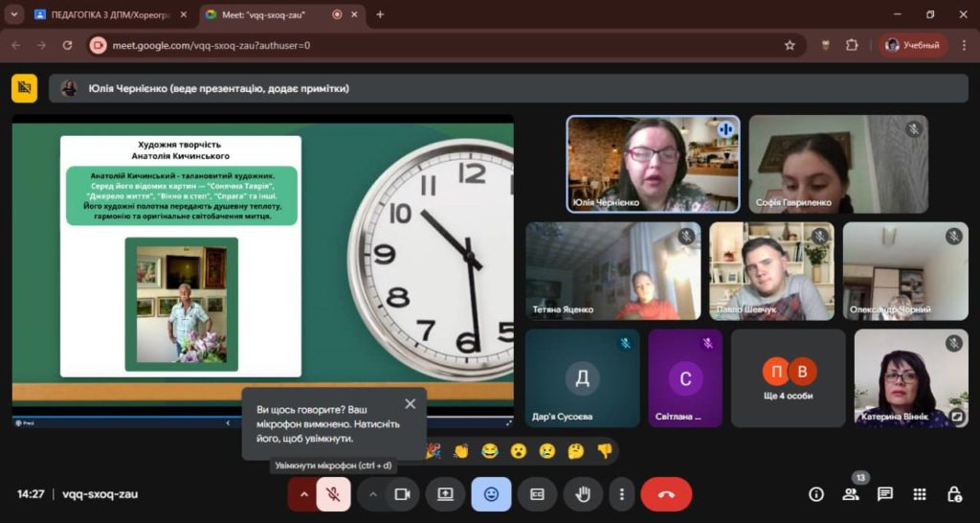
Task: Start screen sharing with Present button
Action: click(445, 494)
